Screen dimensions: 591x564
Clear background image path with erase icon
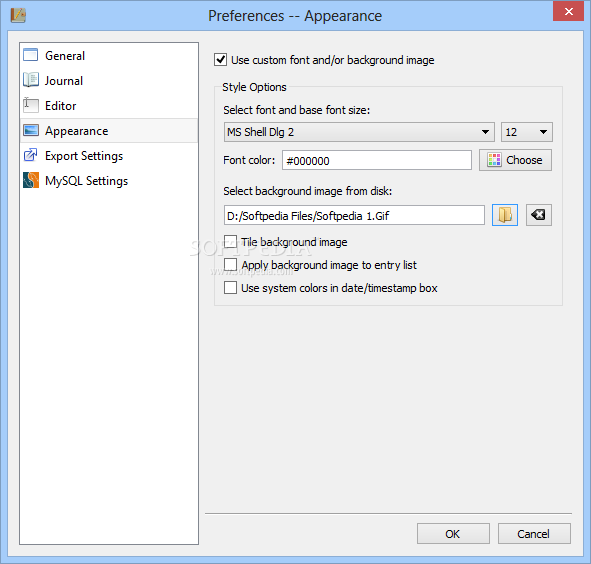click(539, 215)
